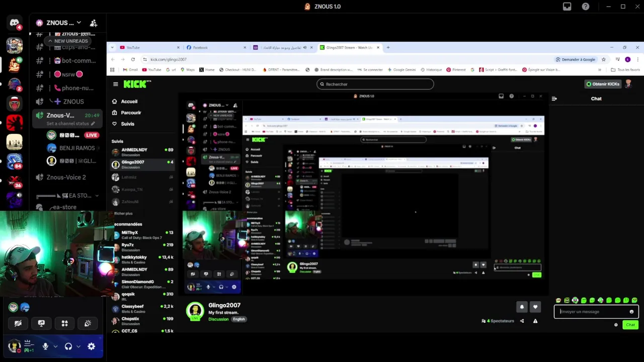Open headphones output options chevron

click(78, 346)
